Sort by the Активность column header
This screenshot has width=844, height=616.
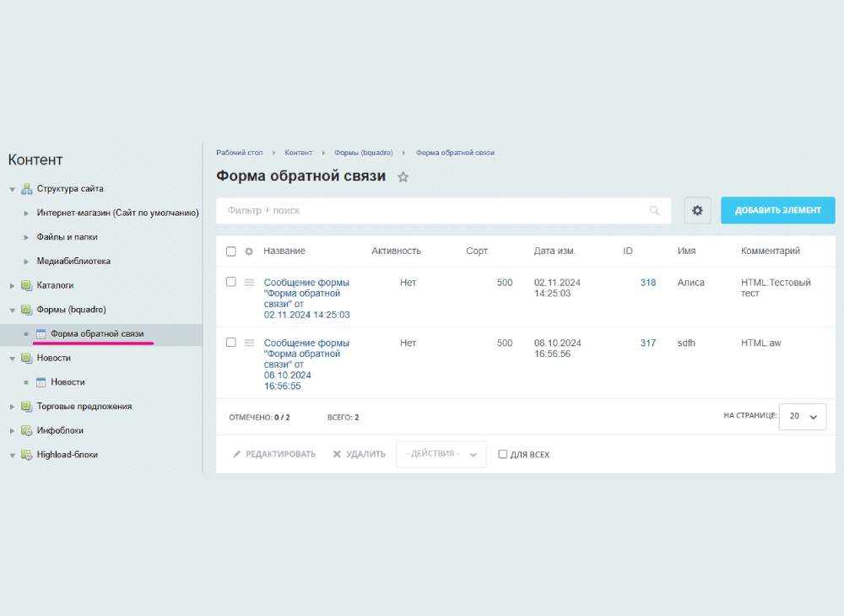click(x=396, y=251)
